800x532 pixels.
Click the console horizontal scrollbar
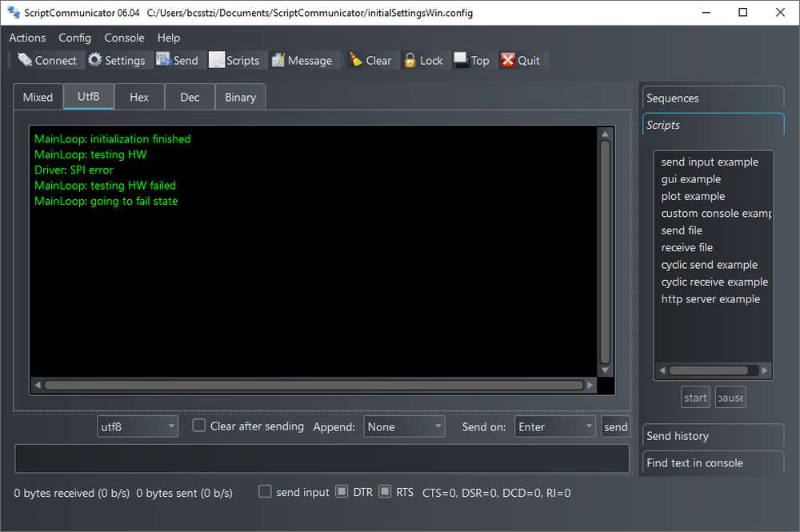314,385
